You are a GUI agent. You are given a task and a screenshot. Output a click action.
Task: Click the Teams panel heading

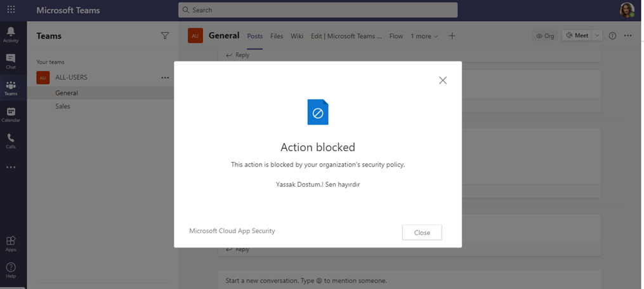click(x=49, y=36)
